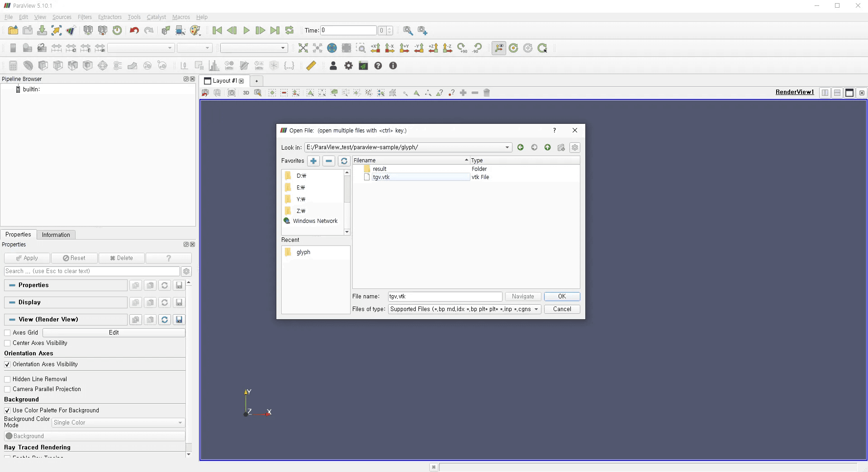The image size is (868, 472).
Task: Click the Undo arrow in the toolbar
Action: (x=134, y=30)
